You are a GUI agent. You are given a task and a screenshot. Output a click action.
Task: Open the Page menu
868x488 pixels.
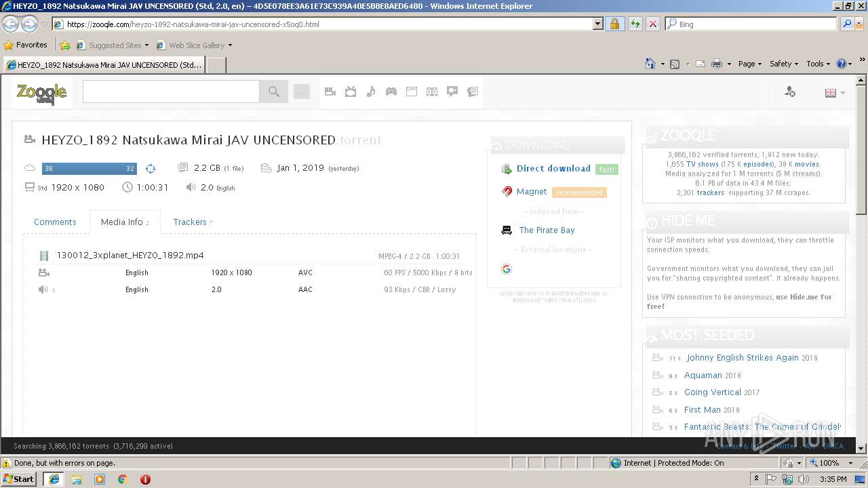coord(750,64)
